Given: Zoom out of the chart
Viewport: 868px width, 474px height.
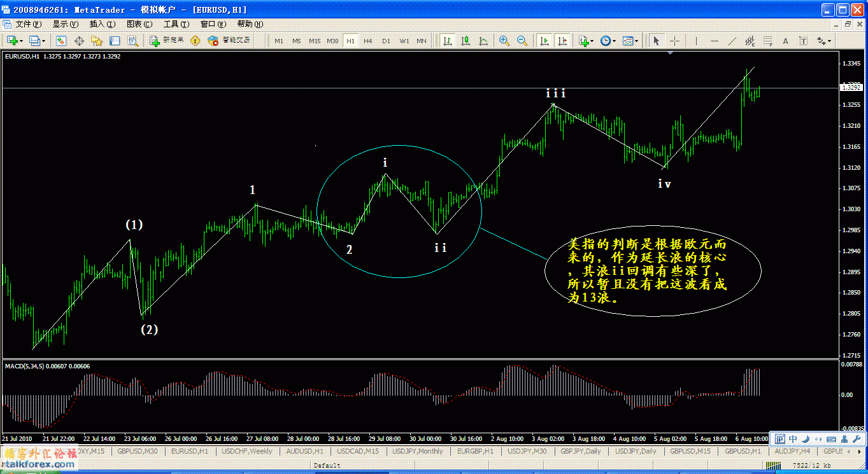Looking at the screenshot, I should [522, 41].
